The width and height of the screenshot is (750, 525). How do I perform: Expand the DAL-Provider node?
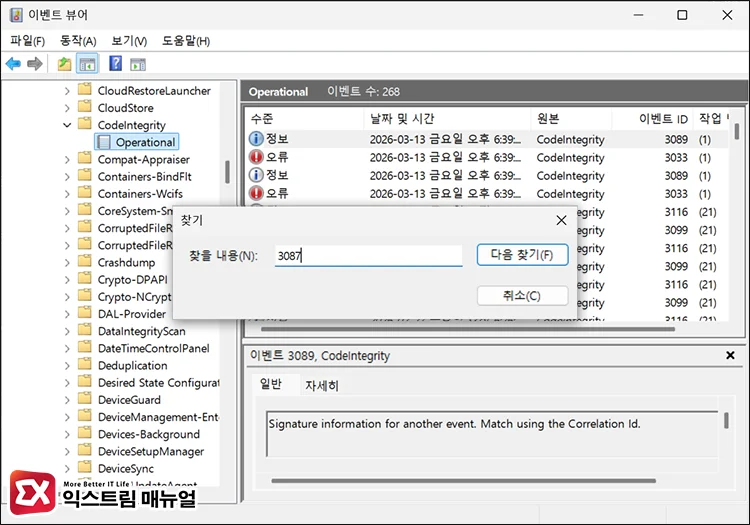pyautogui.click(x=67, y=314)
